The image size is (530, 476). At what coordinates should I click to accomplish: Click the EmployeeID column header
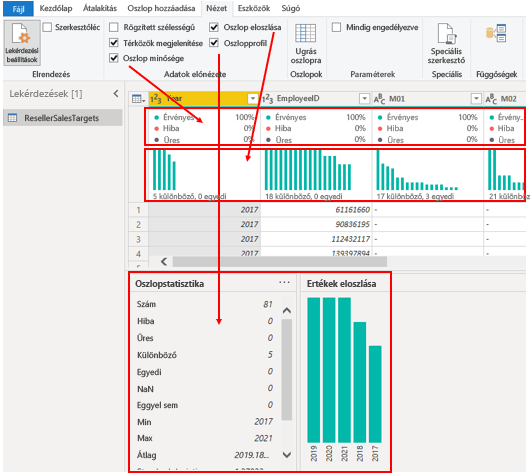316,99
